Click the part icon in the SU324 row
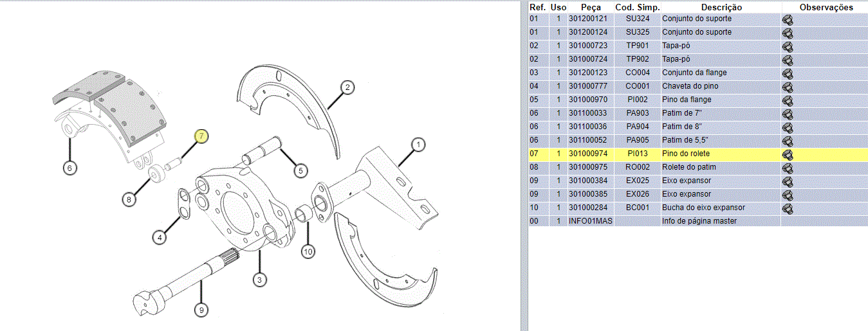Image resolution: width=868 pixels, height=331 pixels. (x=787, y=19)
